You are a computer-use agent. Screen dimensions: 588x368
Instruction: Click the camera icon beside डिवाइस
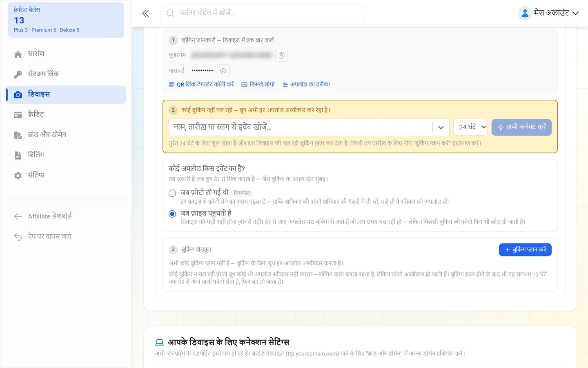click(x=18, y=94)
